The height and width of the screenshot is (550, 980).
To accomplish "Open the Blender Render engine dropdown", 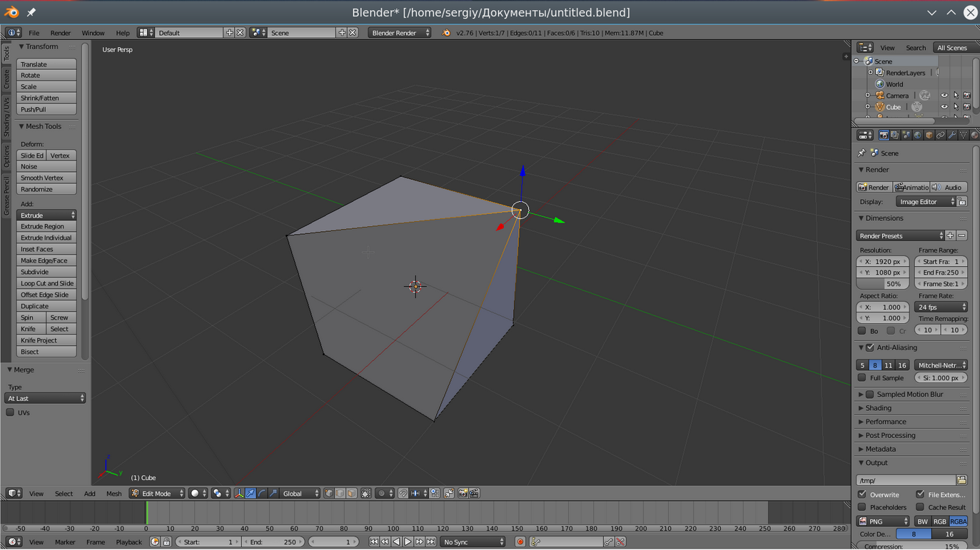I will tap(399, 33).
